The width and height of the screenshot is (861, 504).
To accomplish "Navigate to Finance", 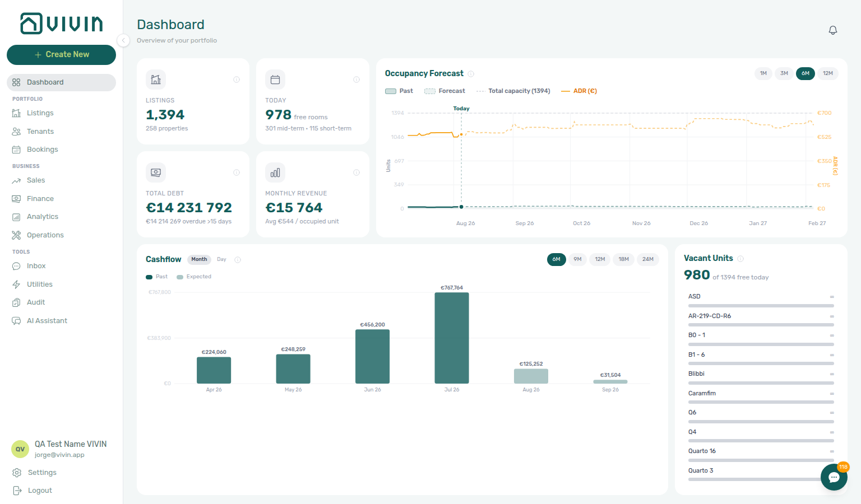I will (x=61, y=199).
